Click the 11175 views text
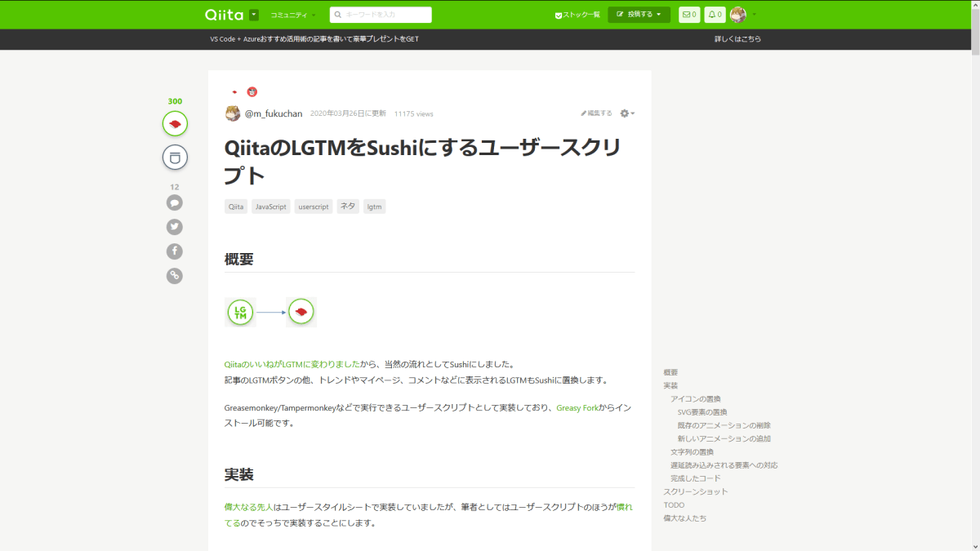The image size is (980, 551). coord(413,114)
